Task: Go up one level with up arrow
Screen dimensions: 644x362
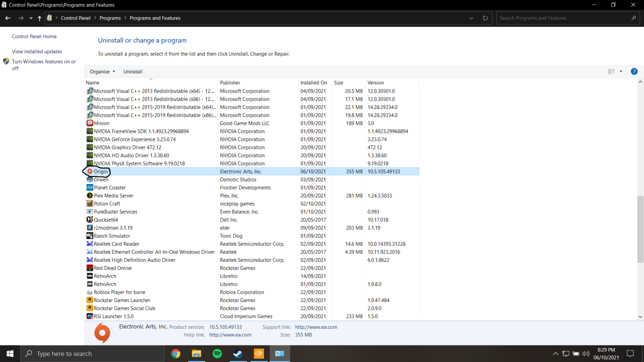Action: 39,18
